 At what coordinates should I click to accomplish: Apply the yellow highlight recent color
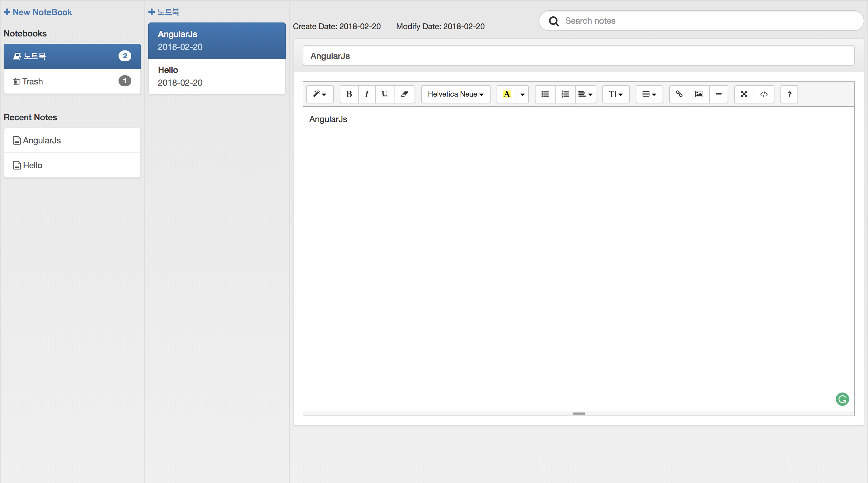(507, 94)
